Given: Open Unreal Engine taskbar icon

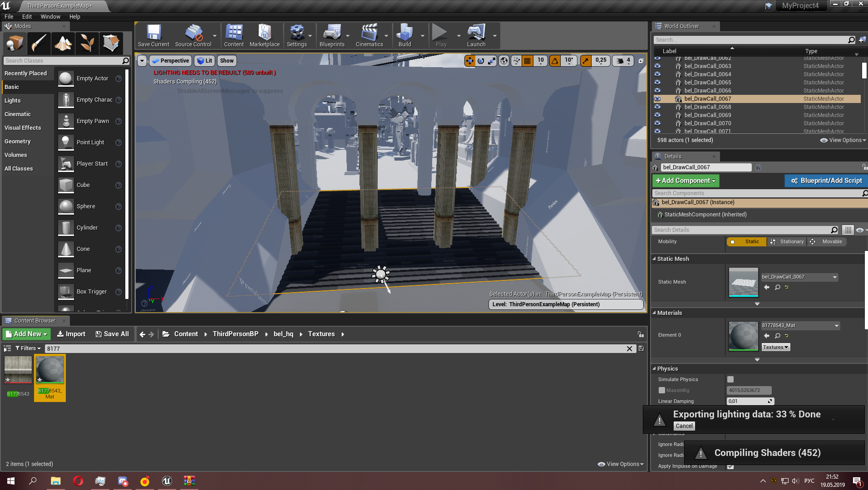Looking at the screenshot, I should pyautogui.click(x=167, y=481).
